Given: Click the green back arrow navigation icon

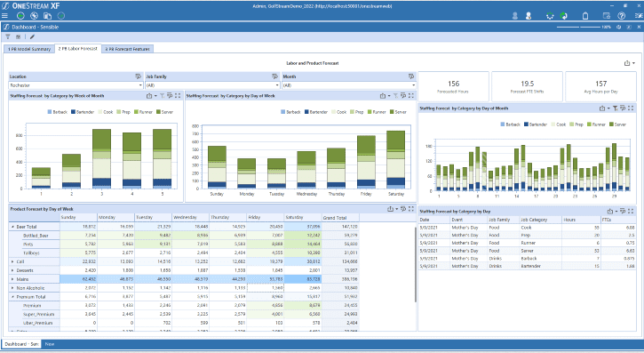Looking at the screenshot, I should (x=20, y=16).
